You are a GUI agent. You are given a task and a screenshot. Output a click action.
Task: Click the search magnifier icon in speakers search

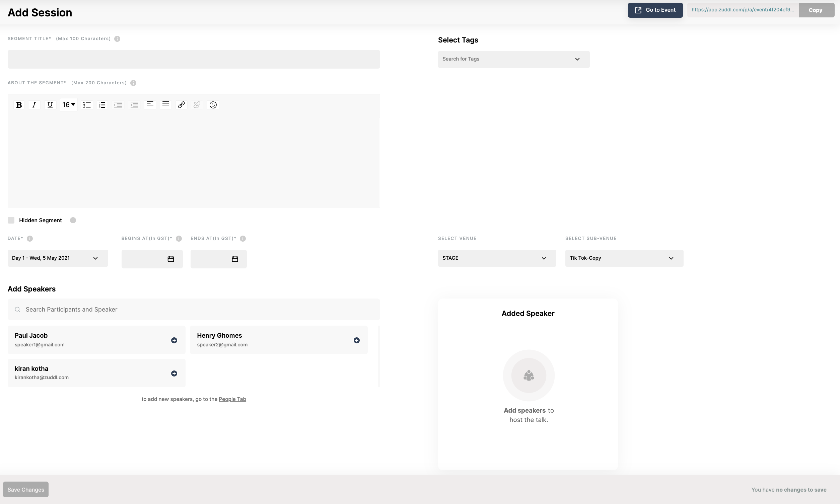click(x=17, y=310)
